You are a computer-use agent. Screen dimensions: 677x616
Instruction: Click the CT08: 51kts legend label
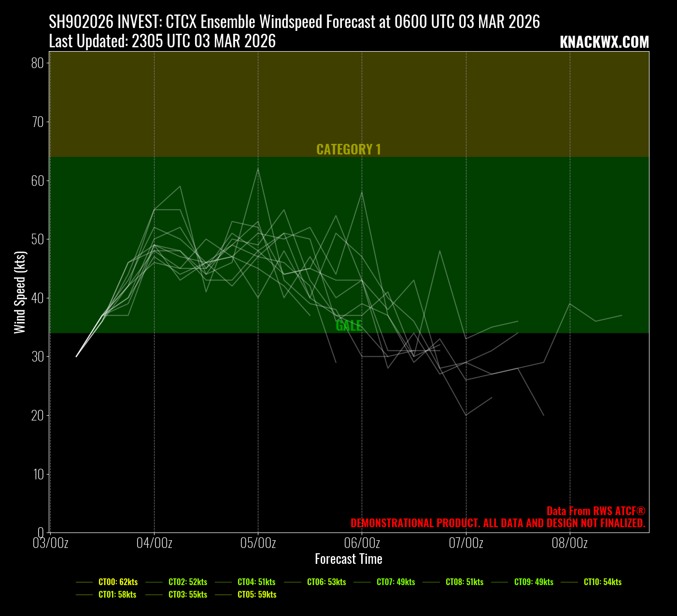click(x=464, y=582)
